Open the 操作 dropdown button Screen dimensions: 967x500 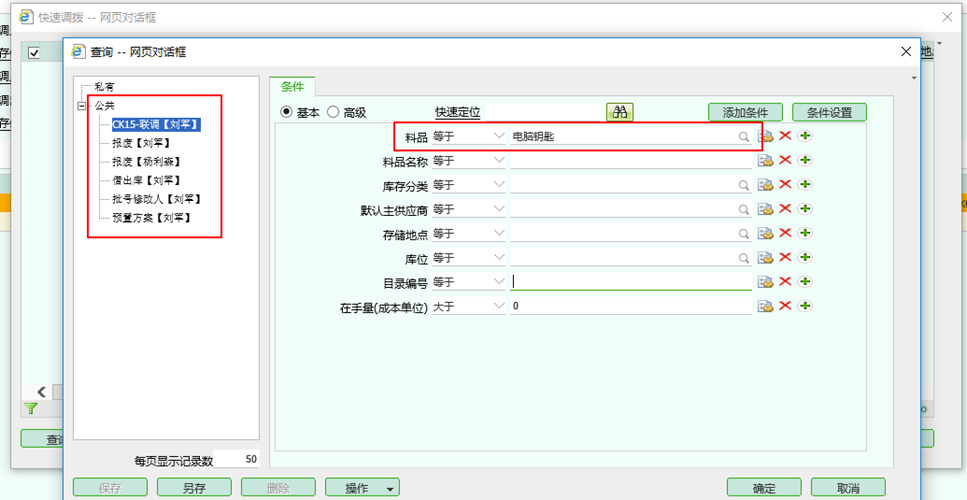coord(362,488)
